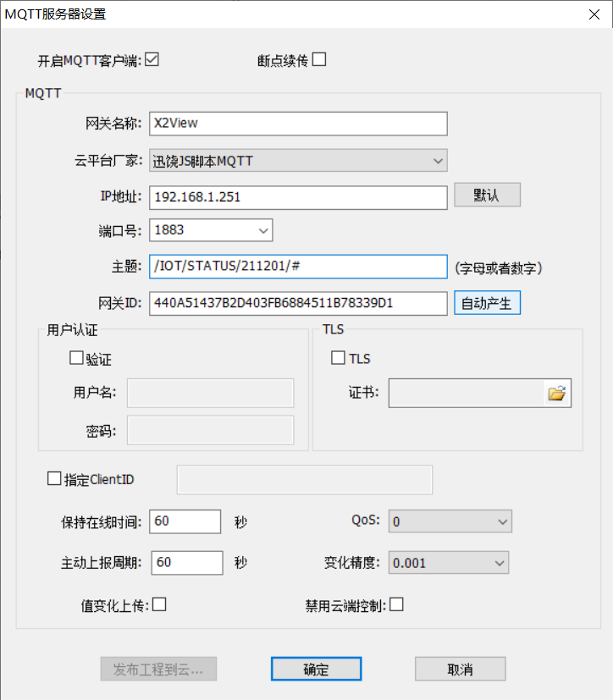
Task: Click 自动产生 to generate gateway ID
Action: tap(487, 303)
